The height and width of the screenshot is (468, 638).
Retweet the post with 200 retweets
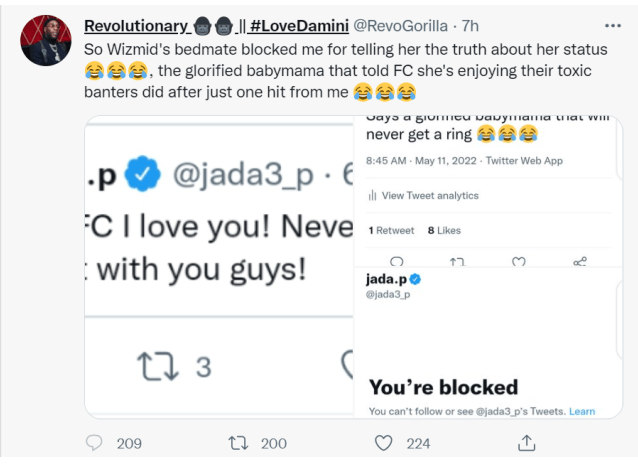coord(238,443)
